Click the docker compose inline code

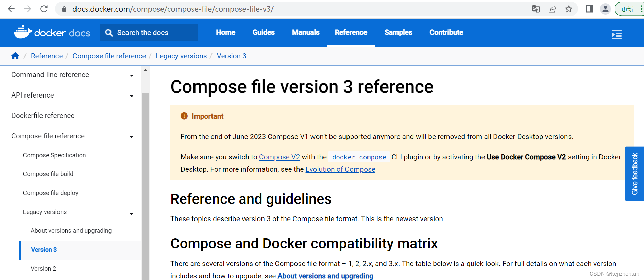tap(359, 157)
